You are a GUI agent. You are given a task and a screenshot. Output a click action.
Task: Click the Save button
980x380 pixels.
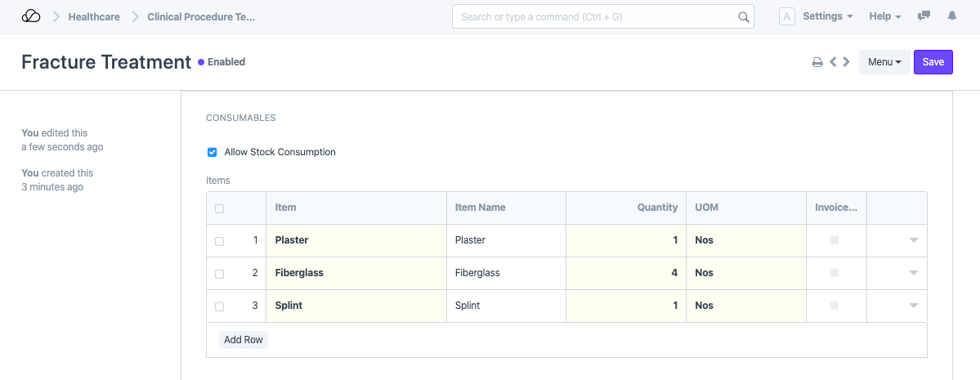[x=933, y=62]
